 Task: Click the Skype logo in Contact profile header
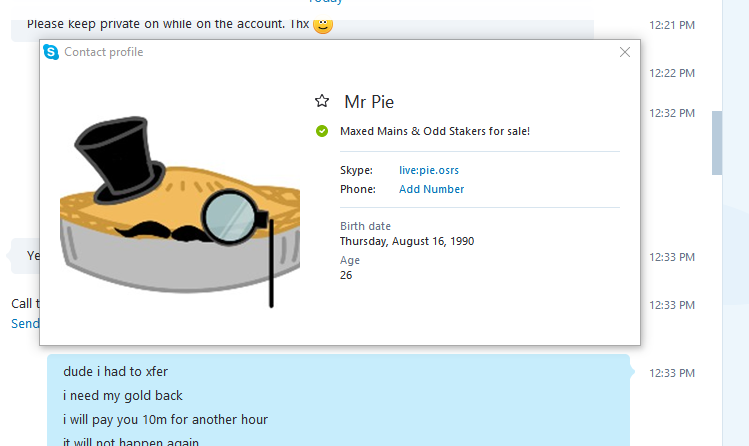(x=51, y=52)
